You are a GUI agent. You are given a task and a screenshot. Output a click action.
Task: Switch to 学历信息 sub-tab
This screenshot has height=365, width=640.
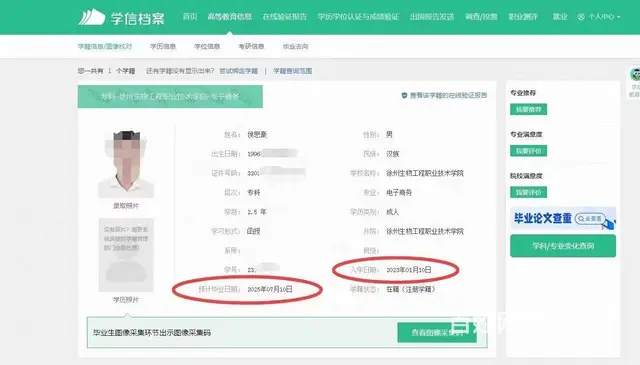(163, 47)
